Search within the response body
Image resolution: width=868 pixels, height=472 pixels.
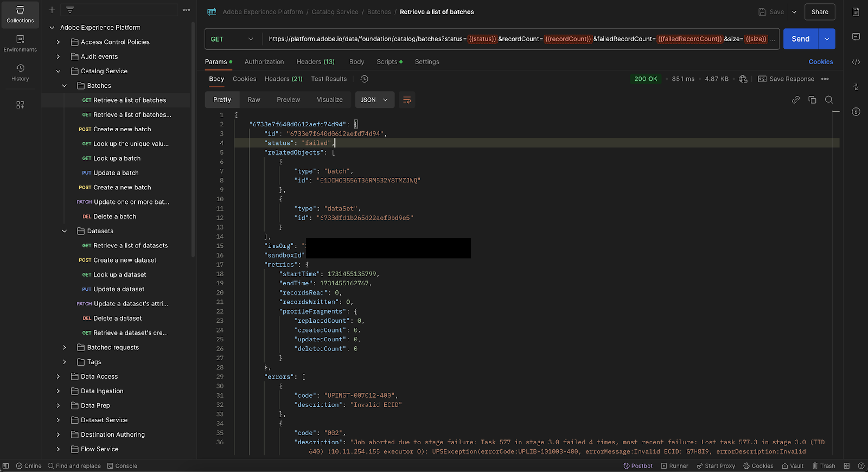(x=829, y=100)
